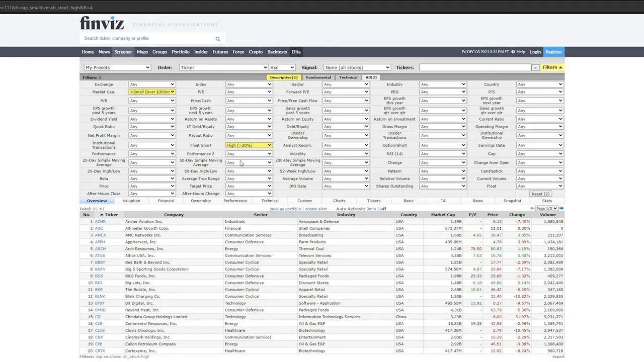Viewport: 644px width, 362px height.
Task: Open the Valuation results tab
Action: tap(131, 201)
